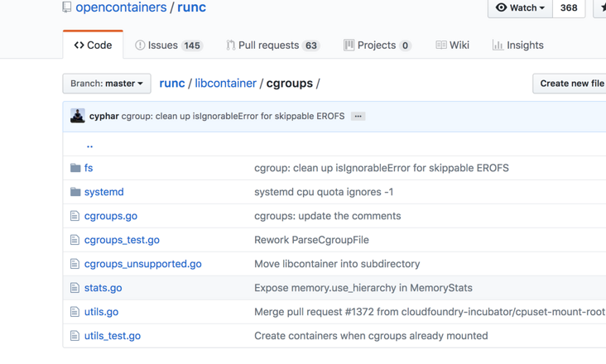Go up to the parent directory (..)

point(89,145)
